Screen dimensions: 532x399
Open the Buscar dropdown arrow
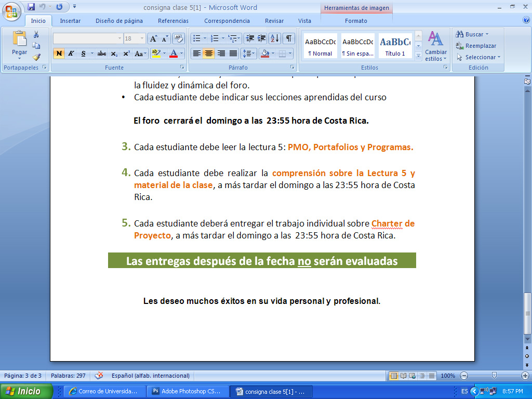[487, 34]
